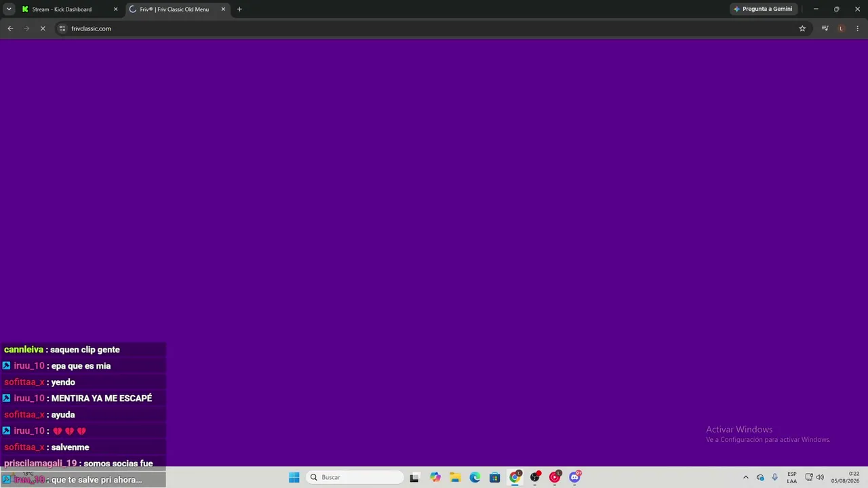Stop loading the page
868x488 pixels.
43,28
